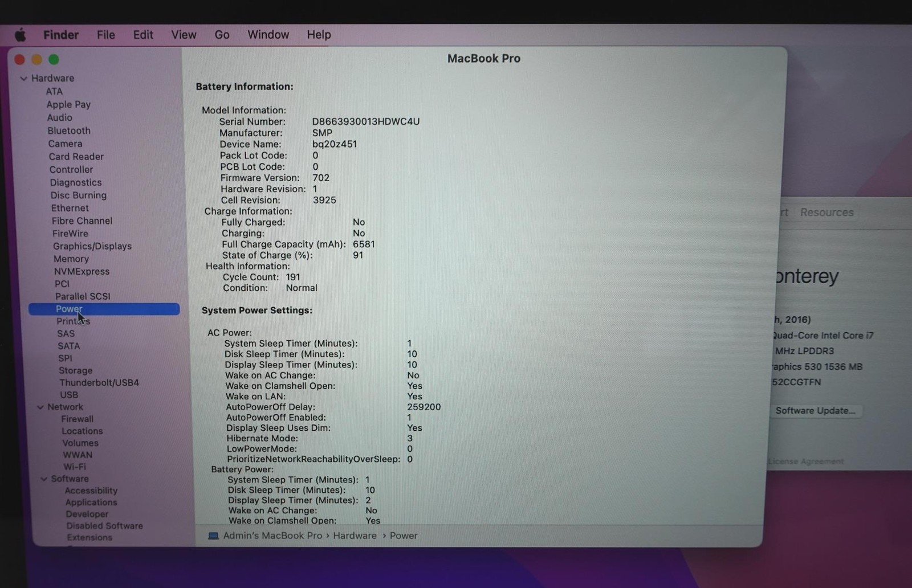Select SATA in the sidebar
The image size is (912, 588).
[x=68, y=346]
